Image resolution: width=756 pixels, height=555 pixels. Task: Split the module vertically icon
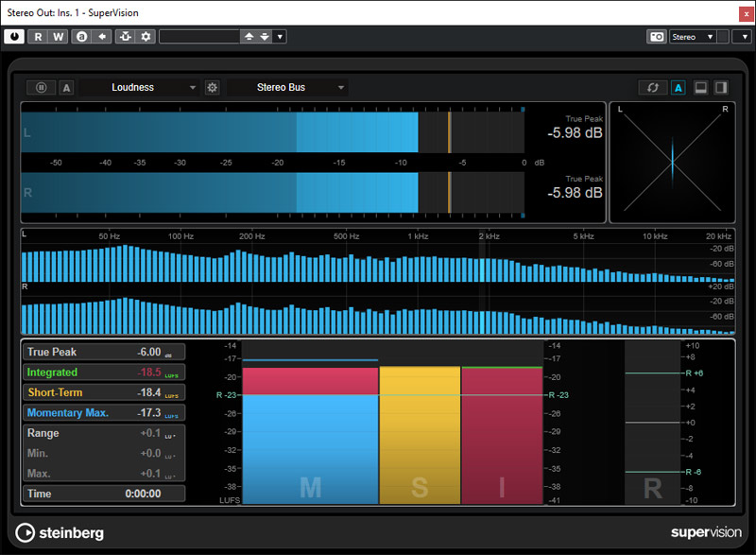721,88
